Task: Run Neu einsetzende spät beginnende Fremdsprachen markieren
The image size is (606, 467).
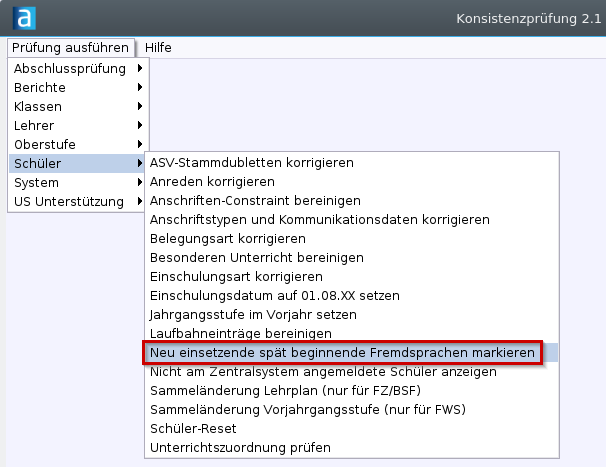Action: click(352, 352)
